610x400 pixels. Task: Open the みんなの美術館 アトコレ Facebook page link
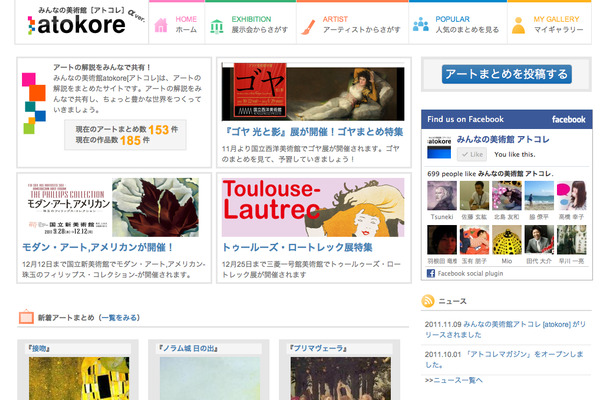503,139
